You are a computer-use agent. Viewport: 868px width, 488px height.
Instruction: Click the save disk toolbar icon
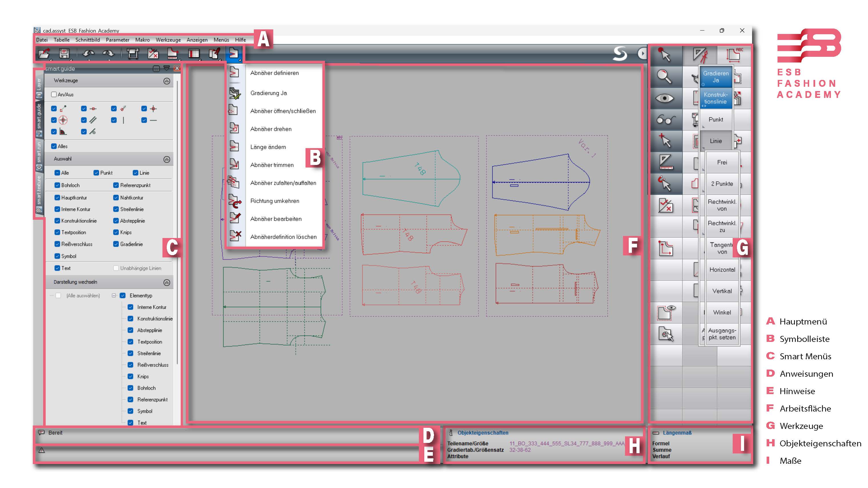click(x=64, y=54)
